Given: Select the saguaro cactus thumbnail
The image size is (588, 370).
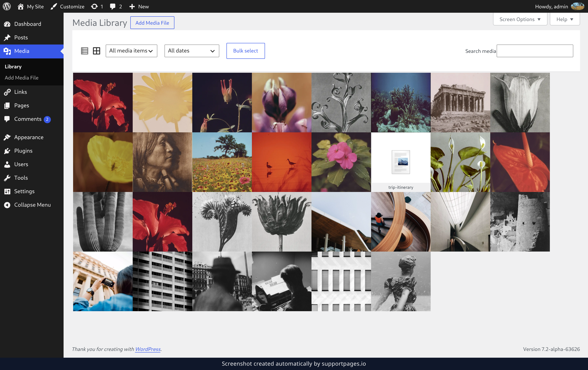Looking at the screenshot, I should pyautogui.click(x=103, y=222).
